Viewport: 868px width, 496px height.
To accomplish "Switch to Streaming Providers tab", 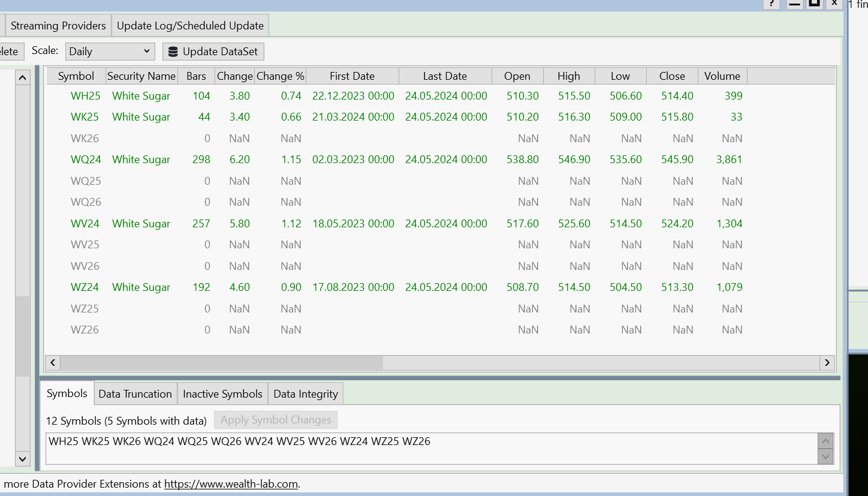I will (x=58, y=26).
